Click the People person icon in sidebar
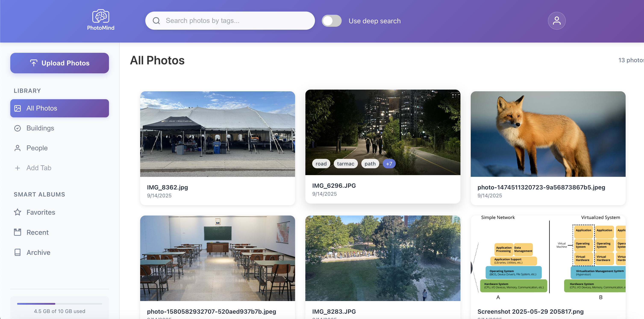The image size is (644, 319). (18, 148)
